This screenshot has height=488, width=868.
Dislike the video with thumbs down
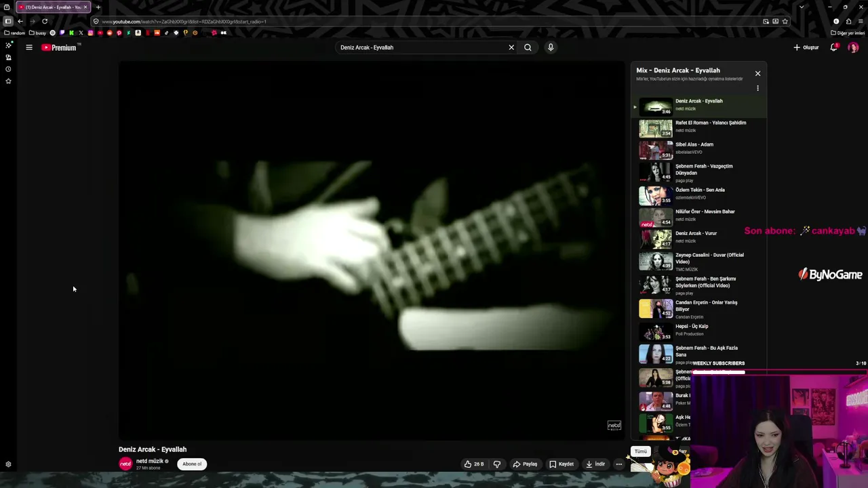point(497,464)
